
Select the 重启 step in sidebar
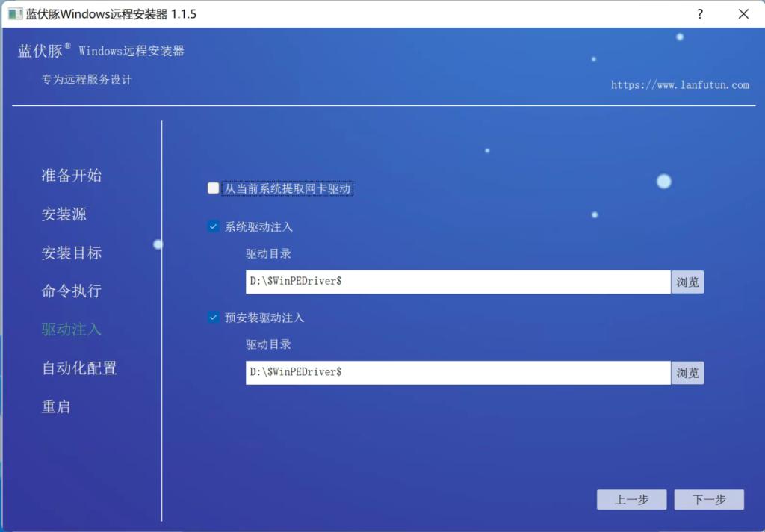pos(55,406)
